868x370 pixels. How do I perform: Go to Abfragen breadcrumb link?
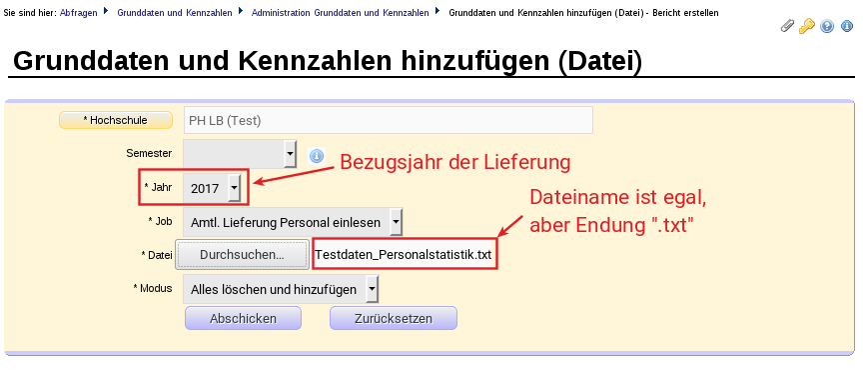point(79,13)
